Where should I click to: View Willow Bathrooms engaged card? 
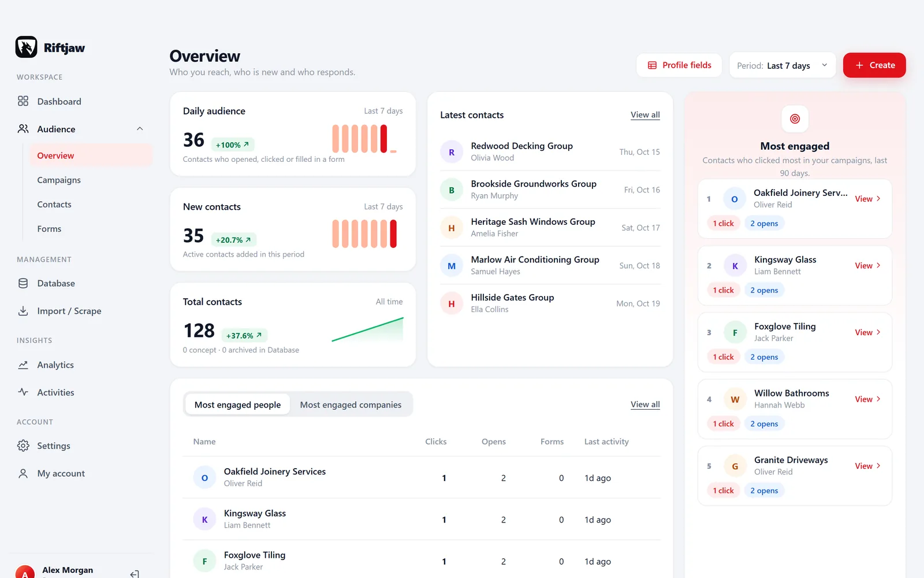[x=867, y=399]
